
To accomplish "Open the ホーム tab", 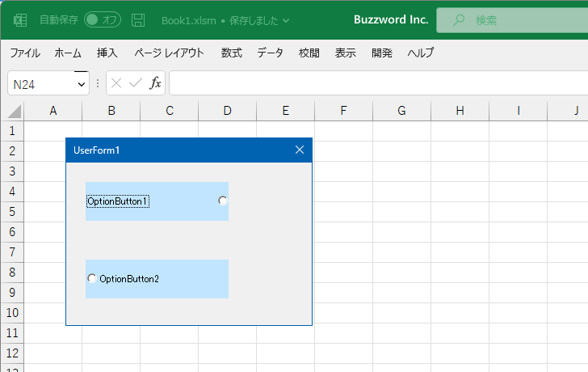I will [68, 53].
